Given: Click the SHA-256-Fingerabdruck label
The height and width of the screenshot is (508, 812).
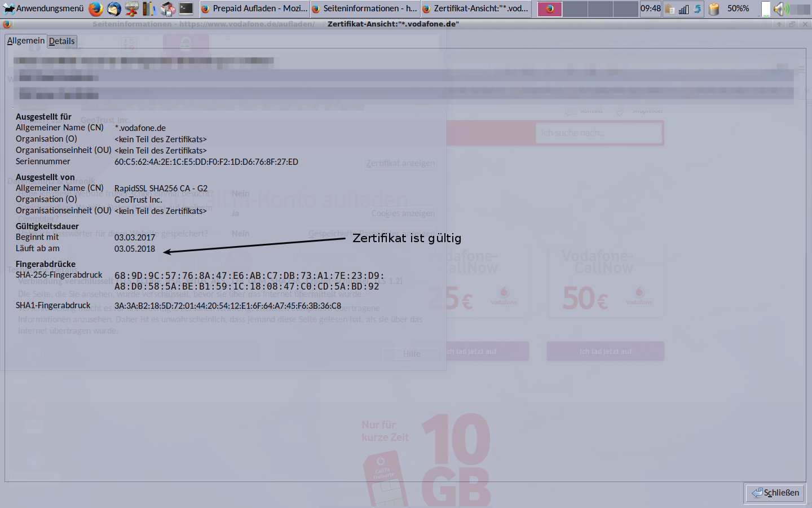Looking at the screenshot, I should pos(59,275).
